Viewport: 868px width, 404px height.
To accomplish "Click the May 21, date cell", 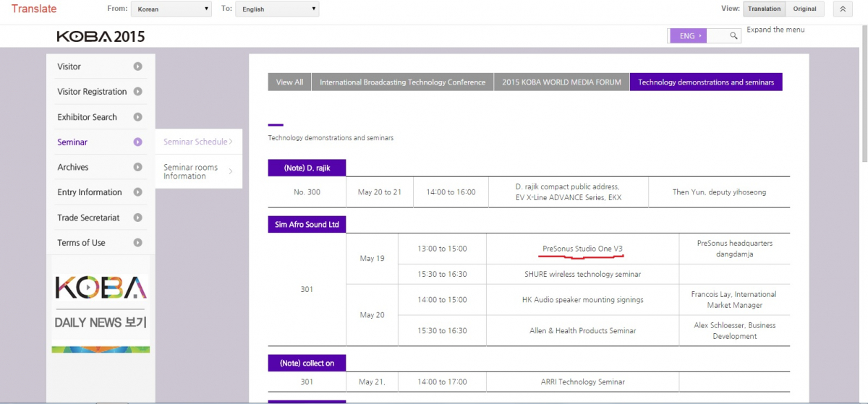I will pyautogui.click(x=372, y=382).
